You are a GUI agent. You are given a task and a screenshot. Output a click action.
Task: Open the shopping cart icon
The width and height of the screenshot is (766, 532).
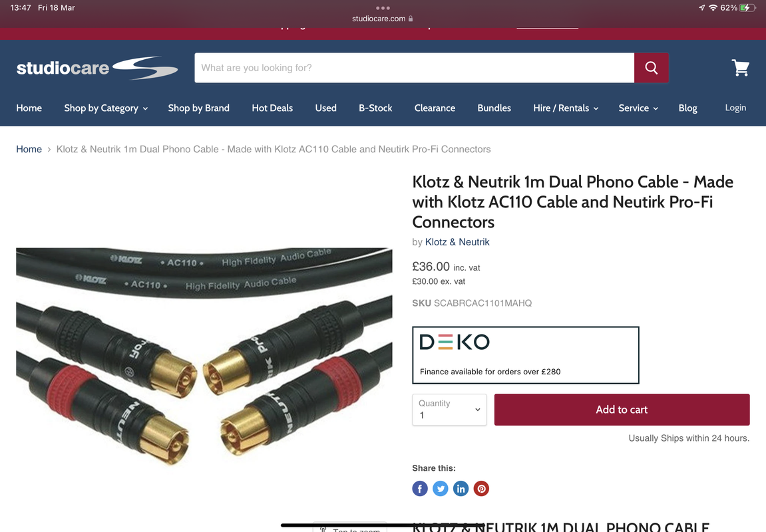[741, 68]
